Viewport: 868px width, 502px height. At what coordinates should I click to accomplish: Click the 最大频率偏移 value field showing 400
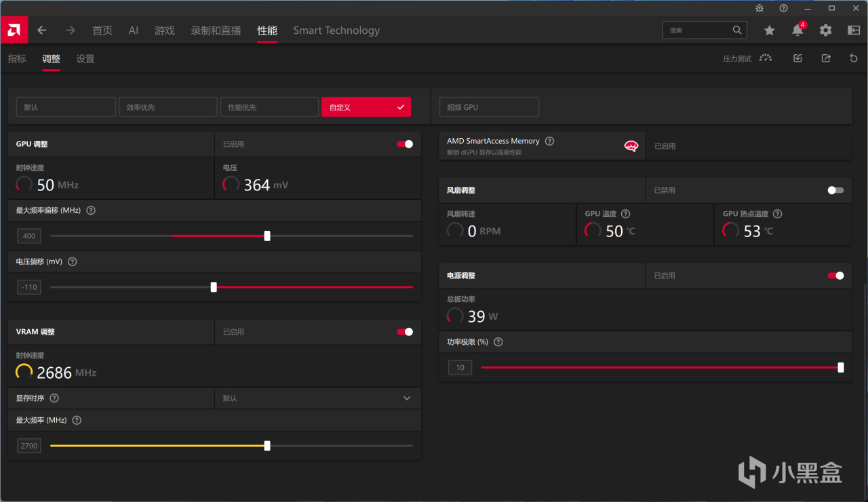[29, 236]
